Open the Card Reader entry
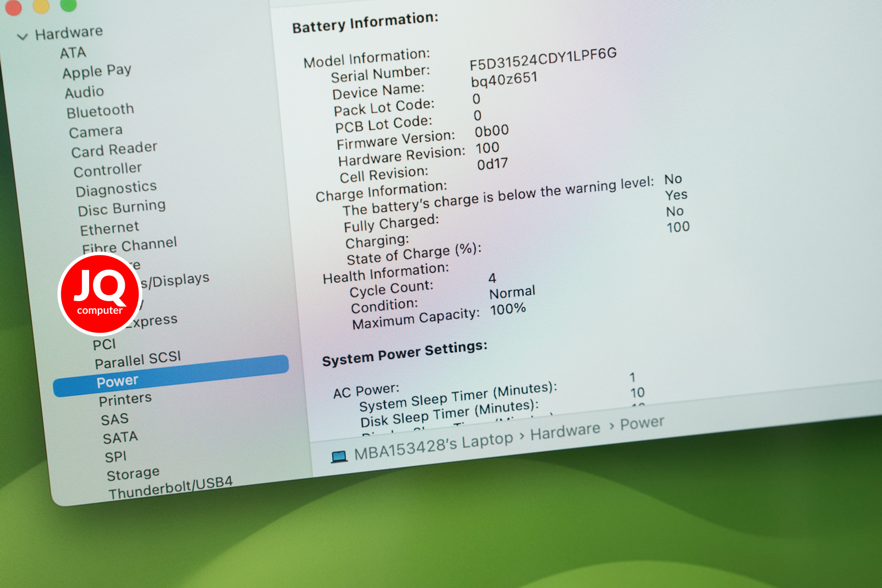The height and width of the screenshot is (588, 882). pos(114,150)
